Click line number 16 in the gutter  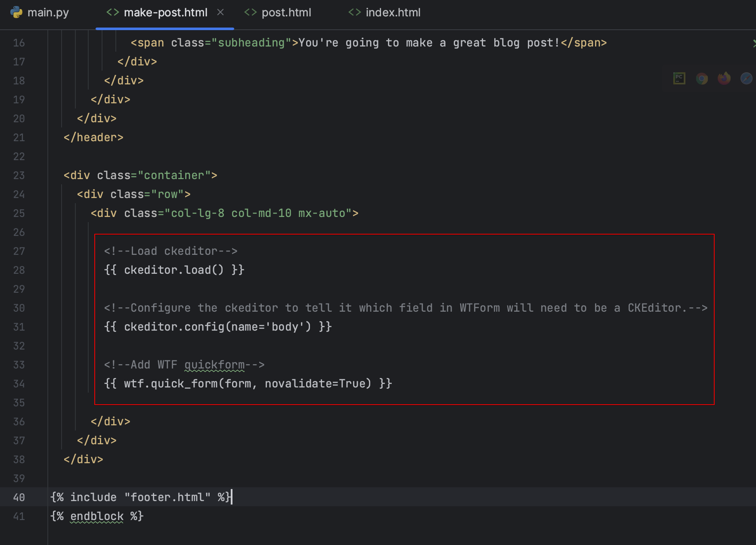tap(19, 43)
